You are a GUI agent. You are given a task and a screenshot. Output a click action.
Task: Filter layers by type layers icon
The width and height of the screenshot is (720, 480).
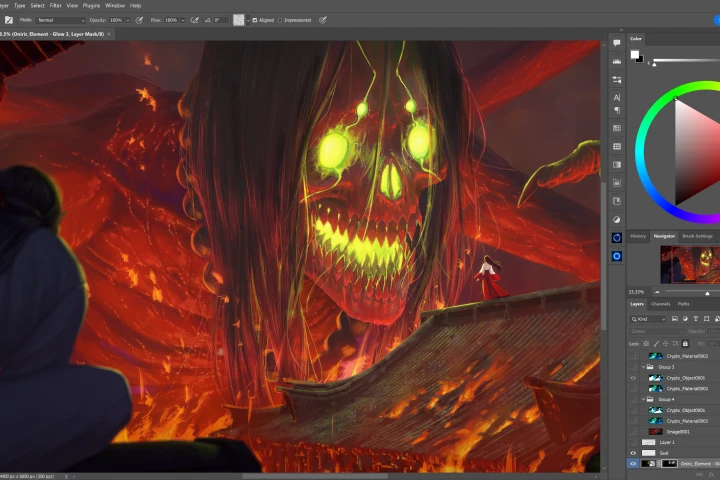[696, 319]
